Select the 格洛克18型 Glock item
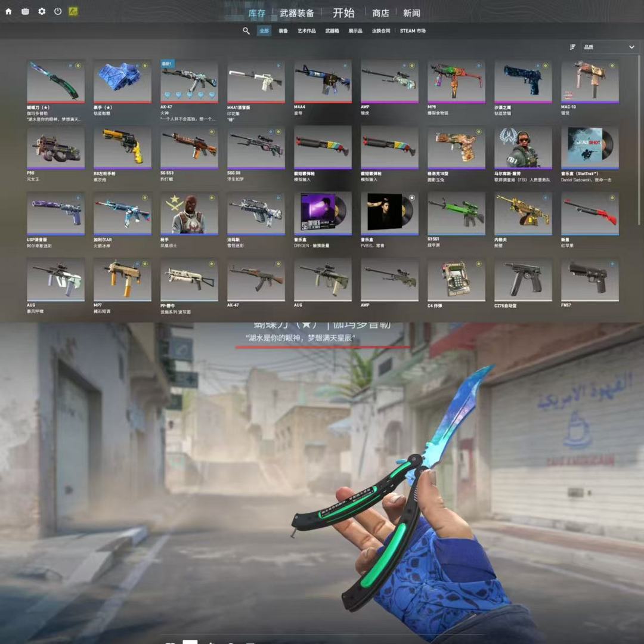Screen dimensions: 644x644 pyautogui.click(x=456, y=148)
